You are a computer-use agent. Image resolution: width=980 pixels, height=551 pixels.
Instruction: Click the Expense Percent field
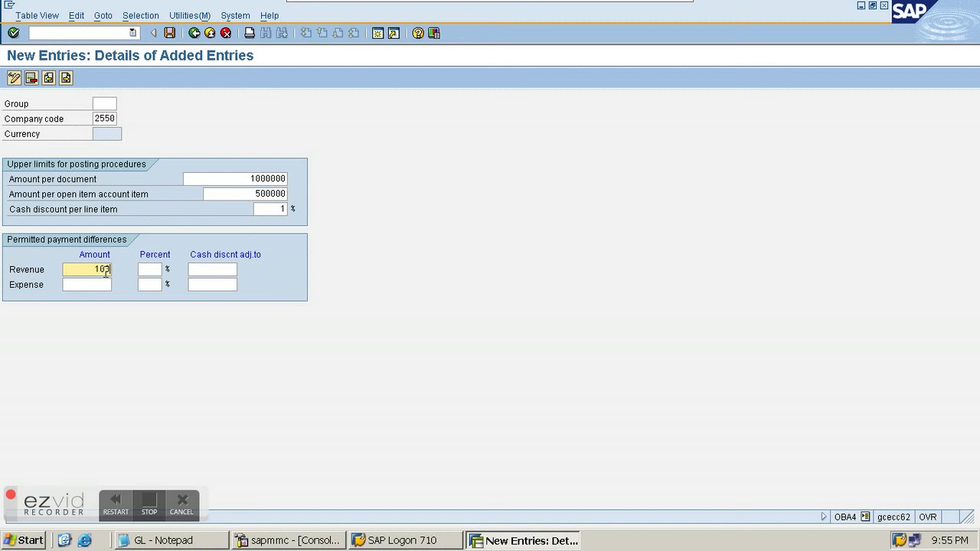[x=150, y=285]
